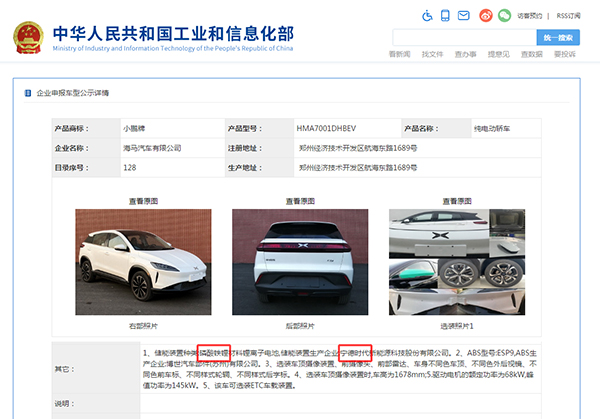
Task: Click the 企业申报车型公示详情 section title
Action: pos(73,93)
